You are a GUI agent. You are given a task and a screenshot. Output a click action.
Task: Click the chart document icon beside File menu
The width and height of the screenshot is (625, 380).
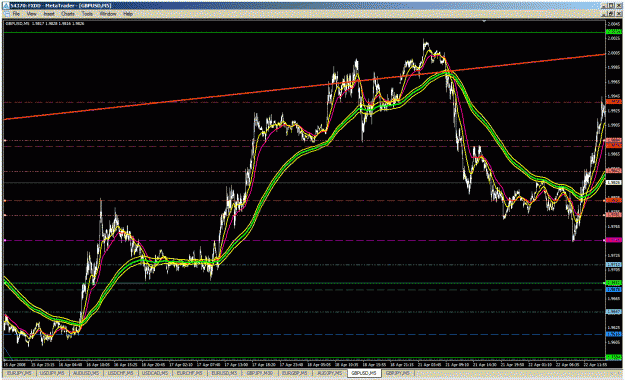[x=7, y=14]
